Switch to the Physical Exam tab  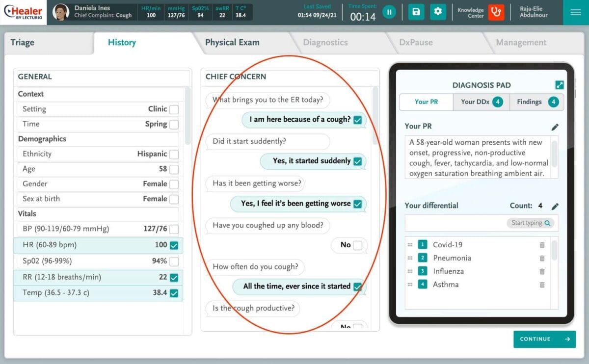coord(232,43)
